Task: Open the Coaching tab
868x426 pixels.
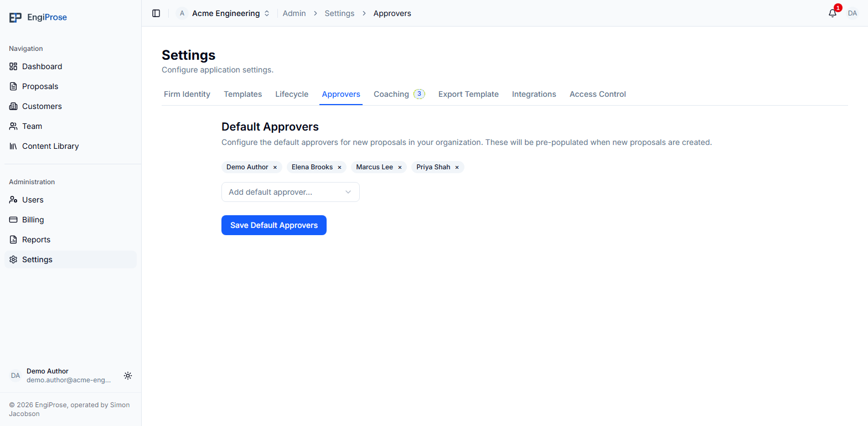Action: (399, 94)
